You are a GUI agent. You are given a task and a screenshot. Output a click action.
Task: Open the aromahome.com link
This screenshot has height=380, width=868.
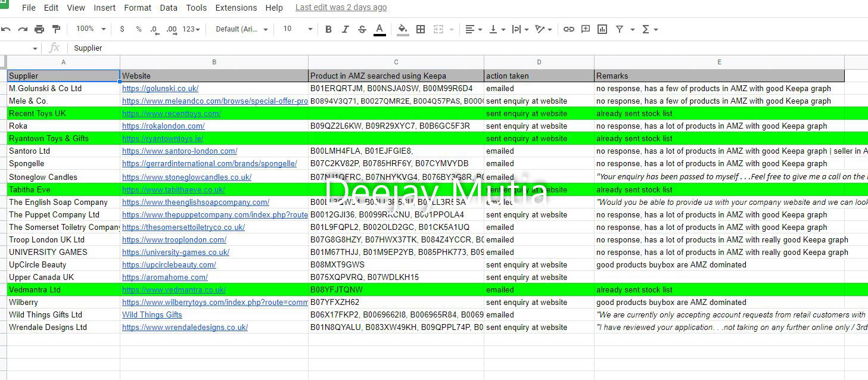tap(165, 277)
